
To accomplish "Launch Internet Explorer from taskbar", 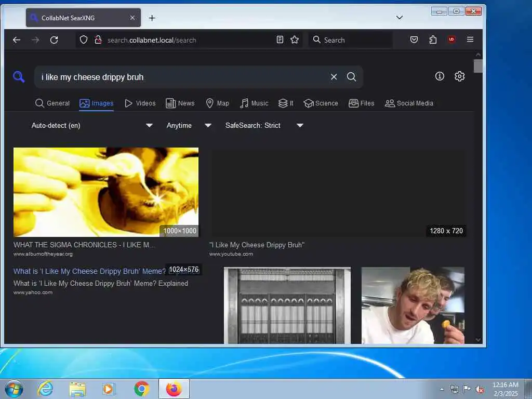I will pos(45,389).
